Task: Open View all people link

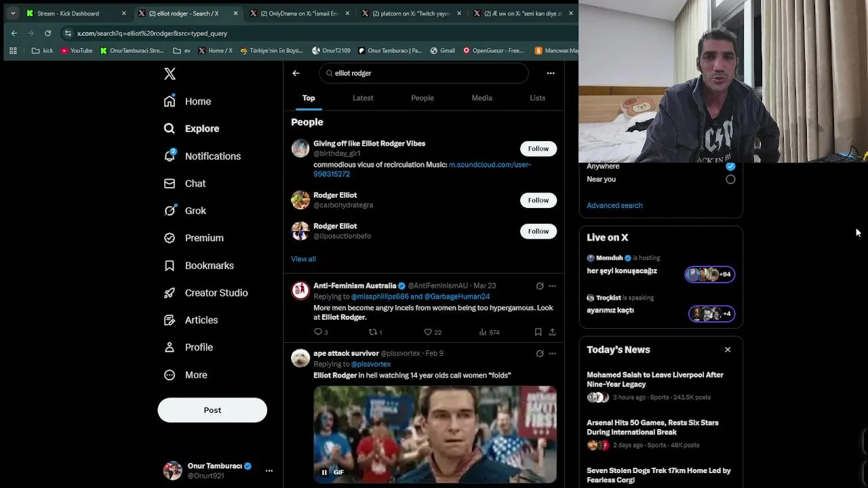Action: (x=303, y=259)
